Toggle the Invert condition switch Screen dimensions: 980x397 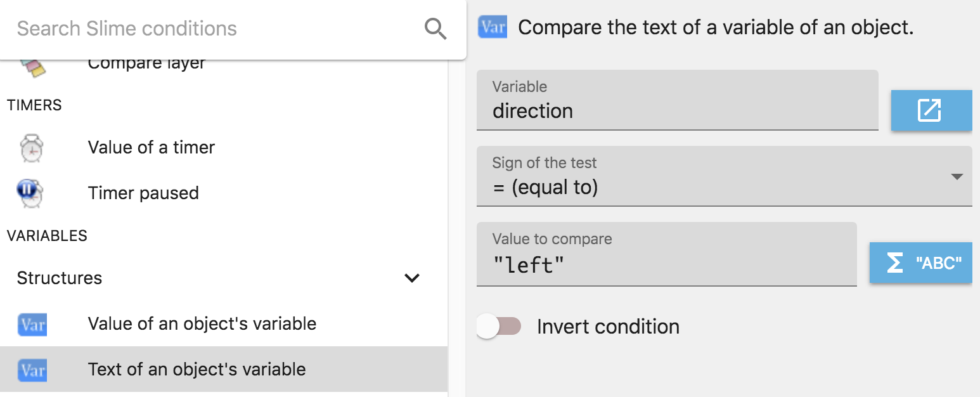(x=499, y=327)
